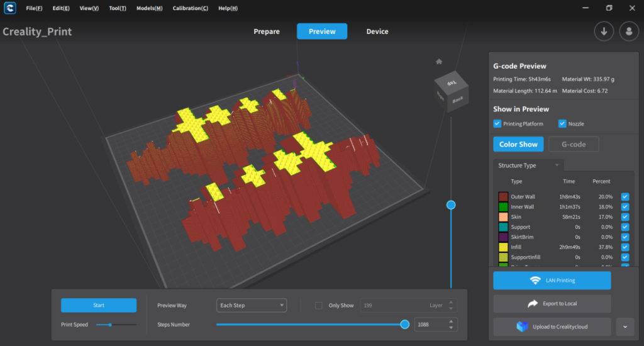644x346 pixels.
Task: Open the Models menu
Action: pos(150,8)
